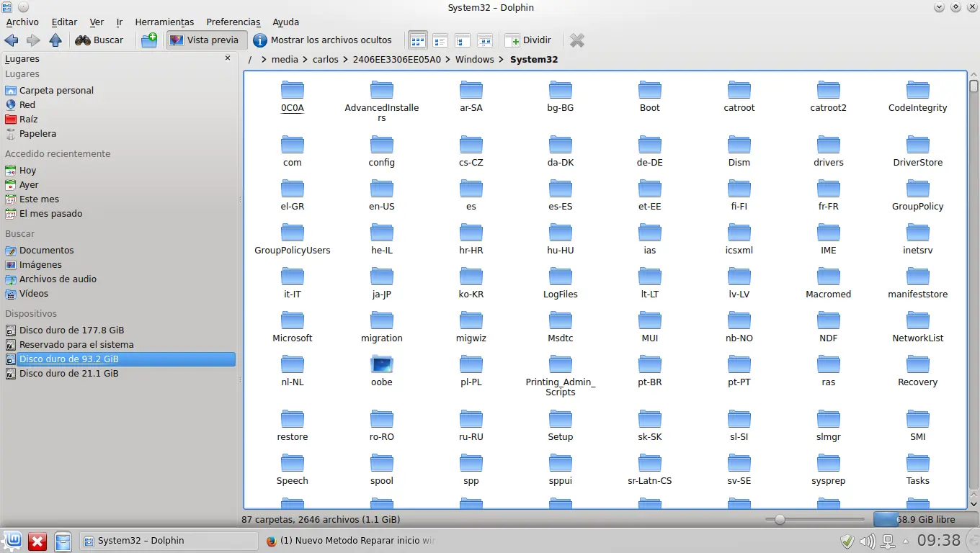Toggle the Dividir split view
The width and height of the screenshot is (980, 553).
528,40
